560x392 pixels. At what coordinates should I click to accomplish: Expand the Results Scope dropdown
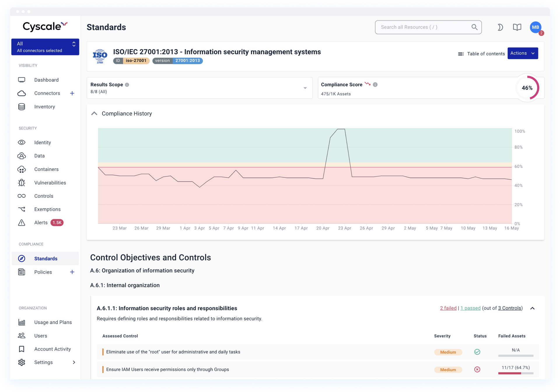point(306,89)
